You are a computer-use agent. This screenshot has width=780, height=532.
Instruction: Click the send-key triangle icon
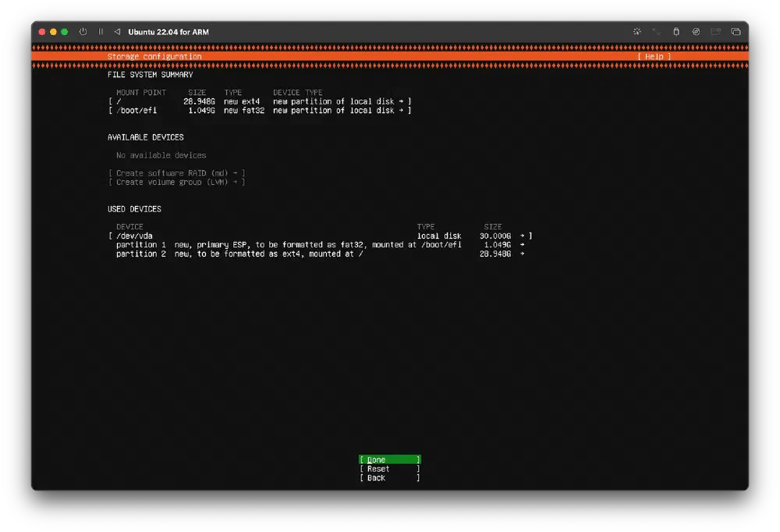[115, 32]
